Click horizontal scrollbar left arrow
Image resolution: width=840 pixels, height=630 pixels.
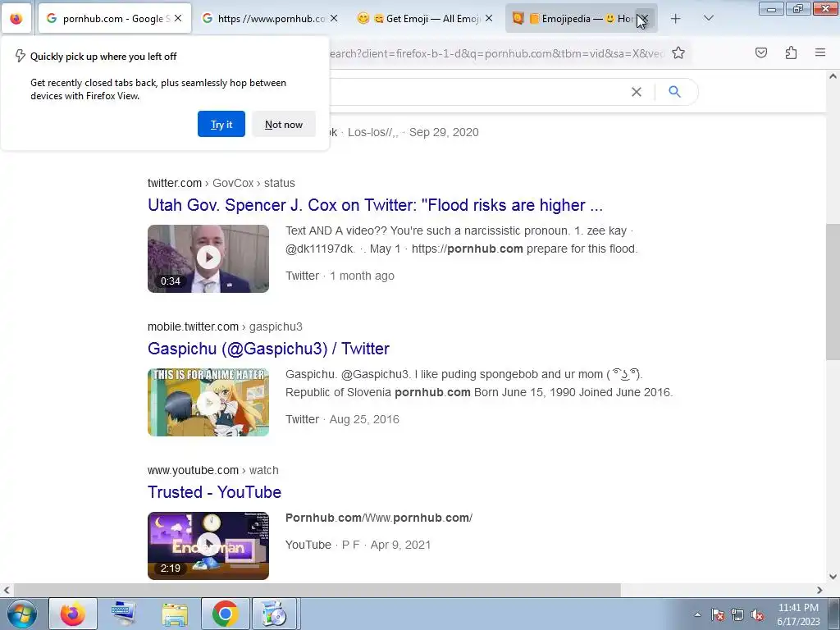coord(7,590)
